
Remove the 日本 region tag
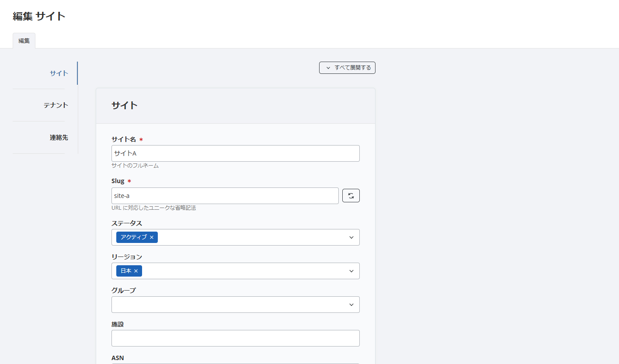(x=136, y=271)
